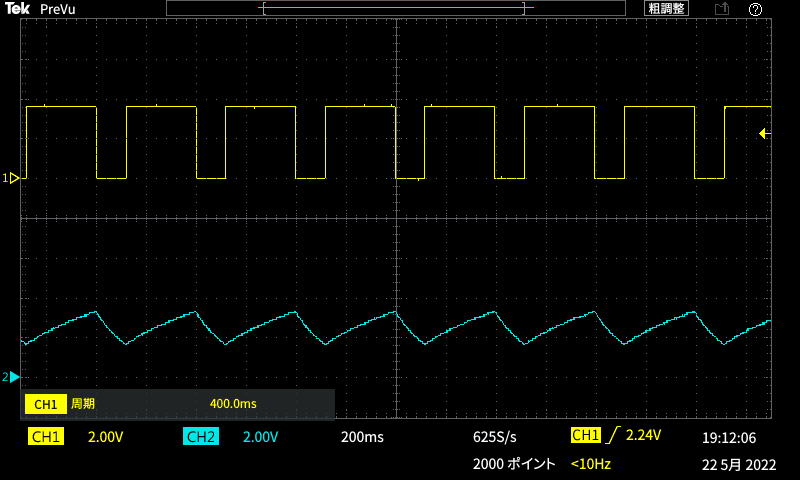The height and width of the screenshot is (480, 800).
Task: Toggle the yellow CH1 channel badge
Action: 46,437
